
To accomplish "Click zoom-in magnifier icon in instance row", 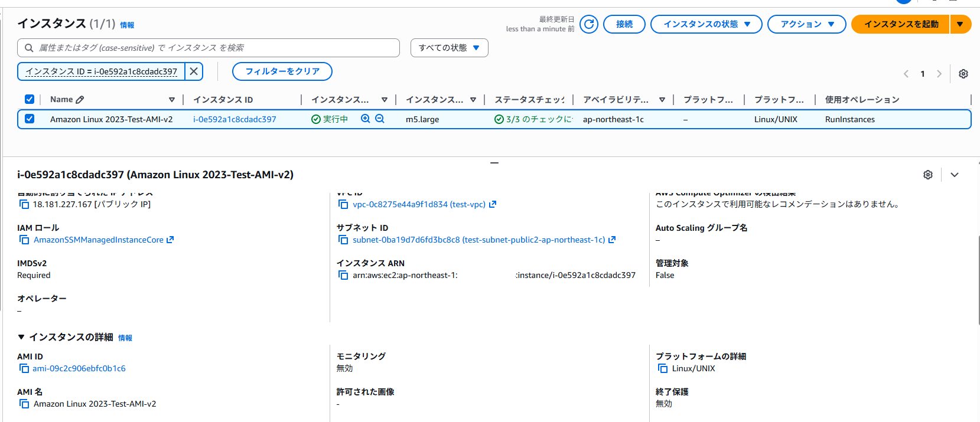I will click(366, 119).
